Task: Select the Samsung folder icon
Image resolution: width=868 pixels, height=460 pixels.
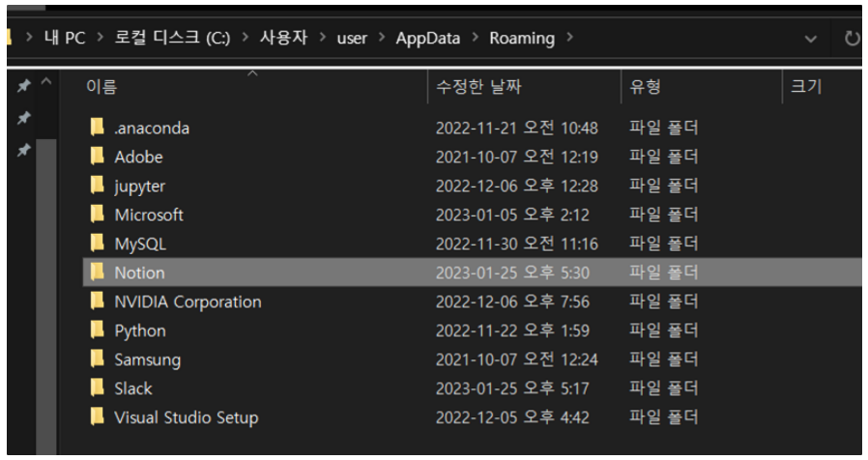Action: coord(97,359)
